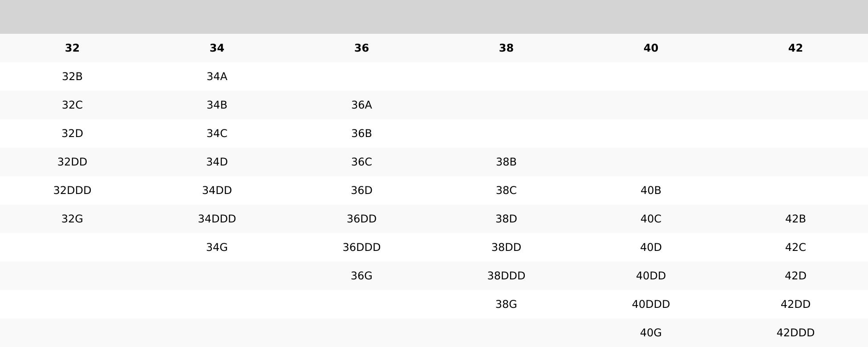This screenshot has width=868, height=347.
Task: Select the 32DDD size cell
Action: tap(72, 190)
